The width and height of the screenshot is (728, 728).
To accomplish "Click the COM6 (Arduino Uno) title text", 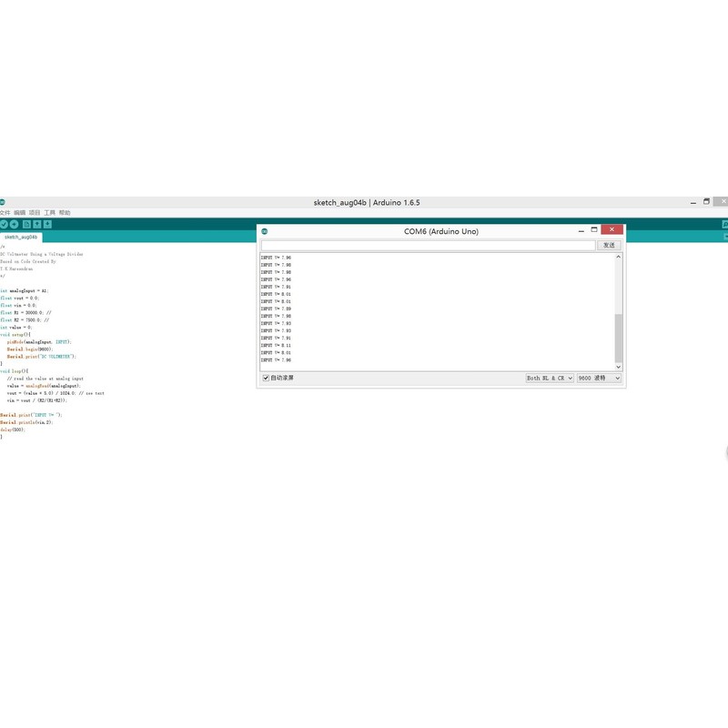I will point(441,231).
